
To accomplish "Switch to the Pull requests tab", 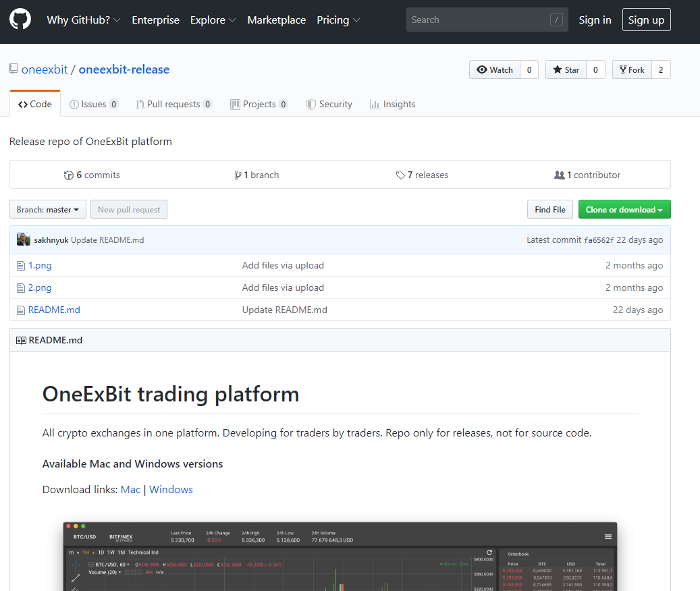I will pyautogui.click(x=173, y=105).
